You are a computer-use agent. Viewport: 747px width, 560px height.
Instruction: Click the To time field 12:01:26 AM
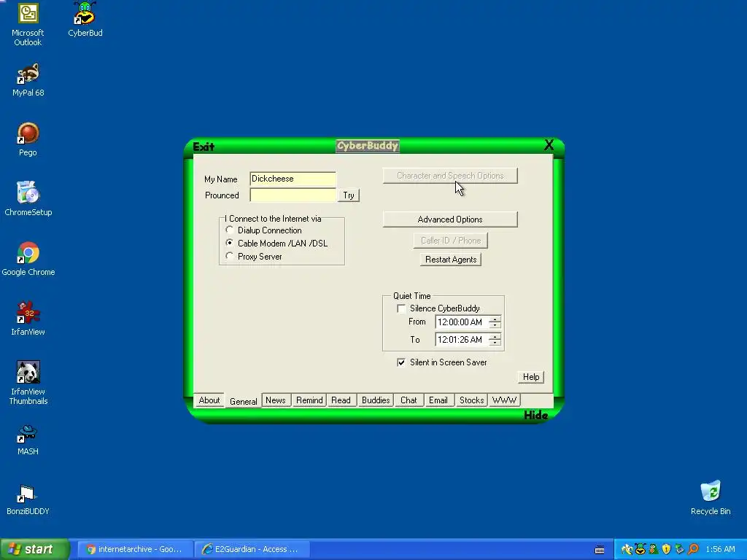[462, 340]
